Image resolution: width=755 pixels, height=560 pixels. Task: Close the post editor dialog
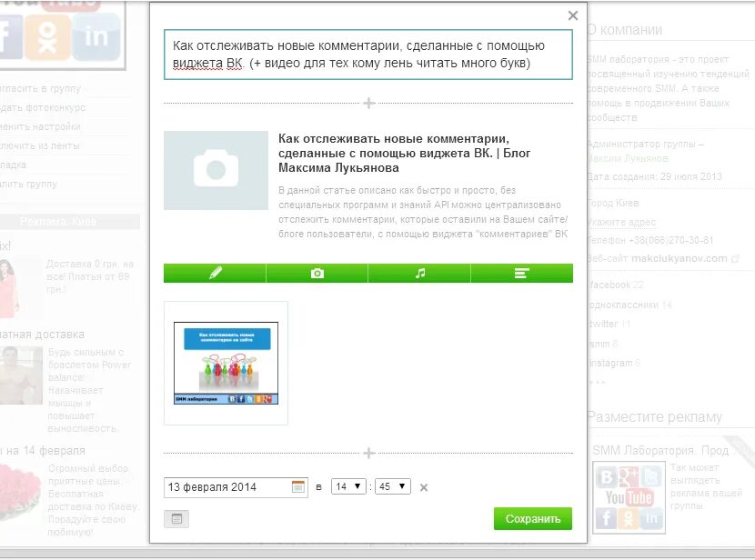click(572, 15)
